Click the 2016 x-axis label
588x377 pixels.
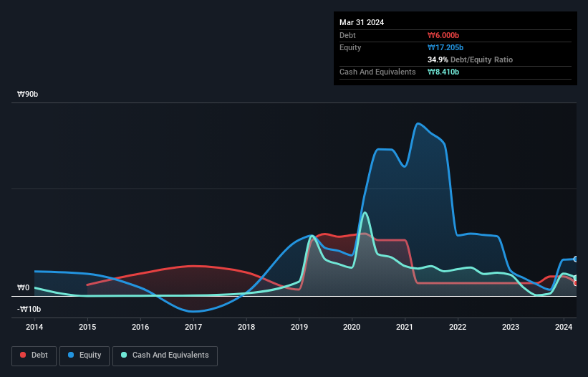click(x=140, y=327)
